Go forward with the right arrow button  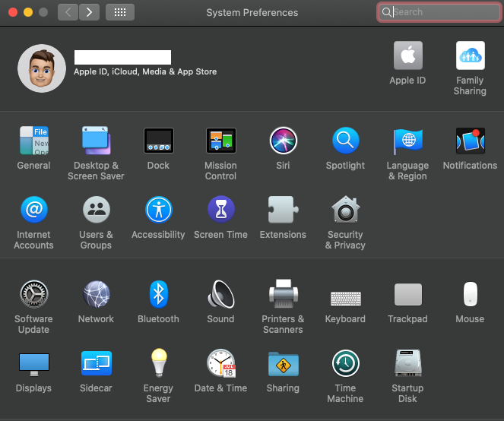89,12
